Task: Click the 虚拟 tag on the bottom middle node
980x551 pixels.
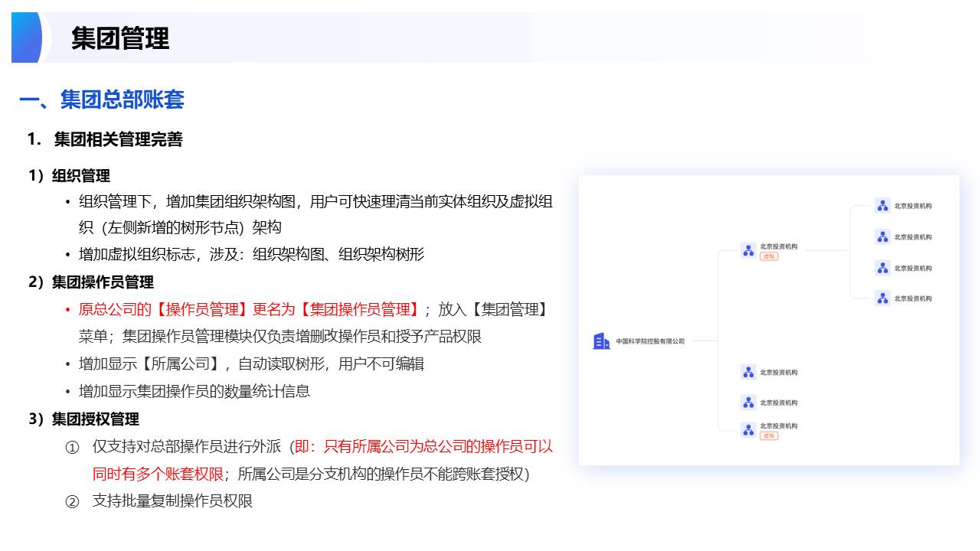Action: [x=769, y=436]
